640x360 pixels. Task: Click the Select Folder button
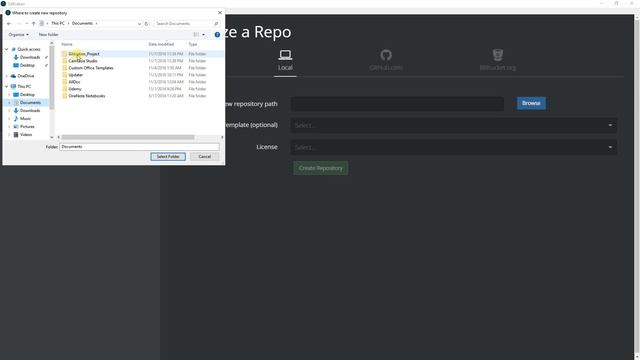168,157
